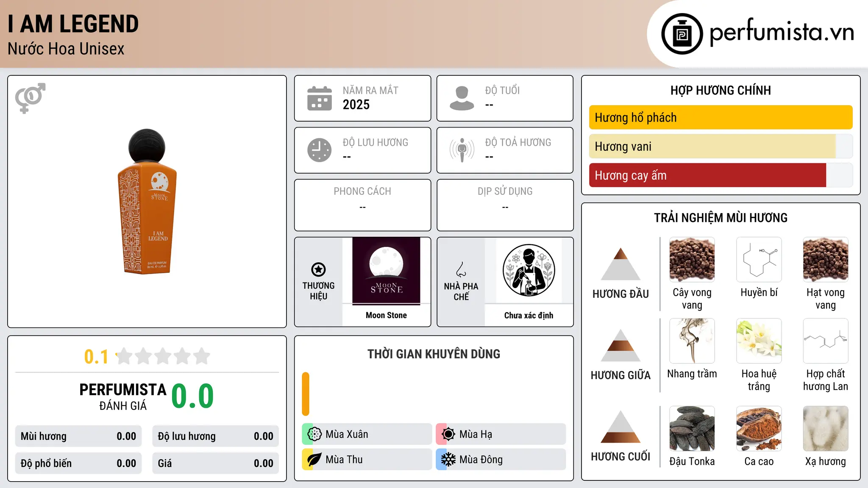The width and height of the screenshot is (868, 488).
Task: Click the Mùa Thu leaf icon
Action: [x=314, y=460]
